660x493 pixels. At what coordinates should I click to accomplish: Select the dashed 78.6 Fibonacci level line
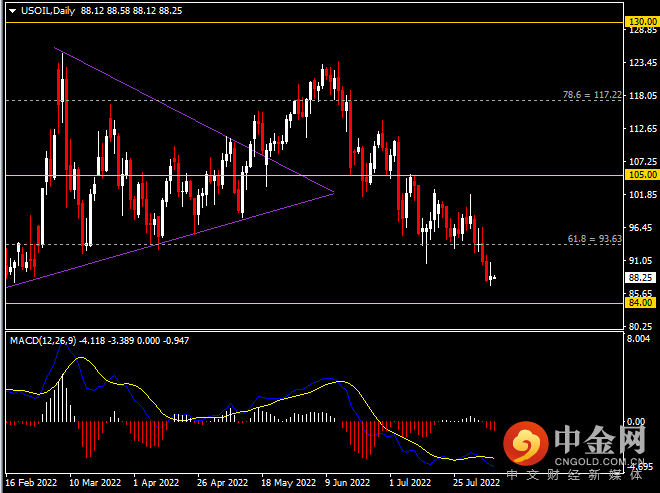tap(314, 100)
